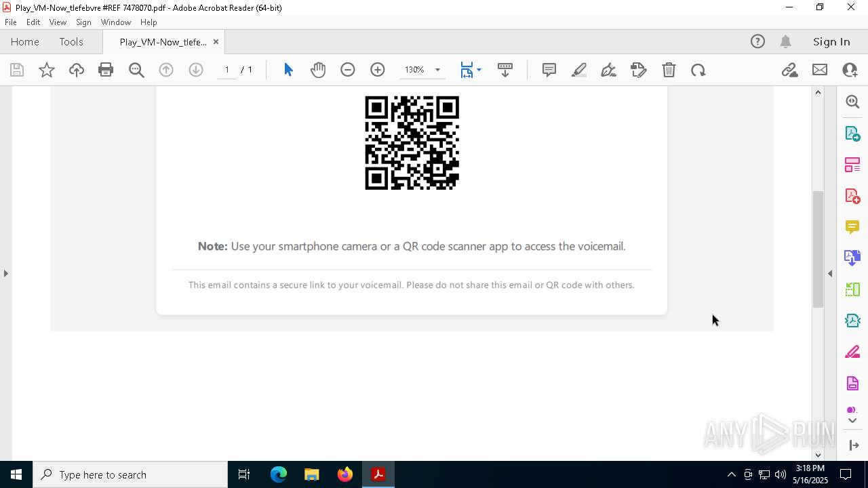Print the document via printer icon
Viewport: 868px width, 488px height.
[106, 70]
